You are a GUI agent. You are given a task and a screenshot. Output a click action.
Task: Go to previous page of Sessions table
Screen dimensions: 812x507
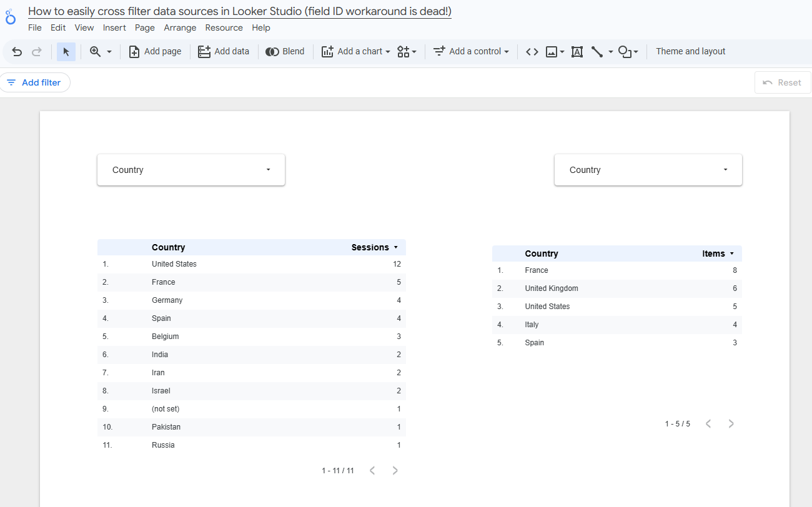coord(372,470)
